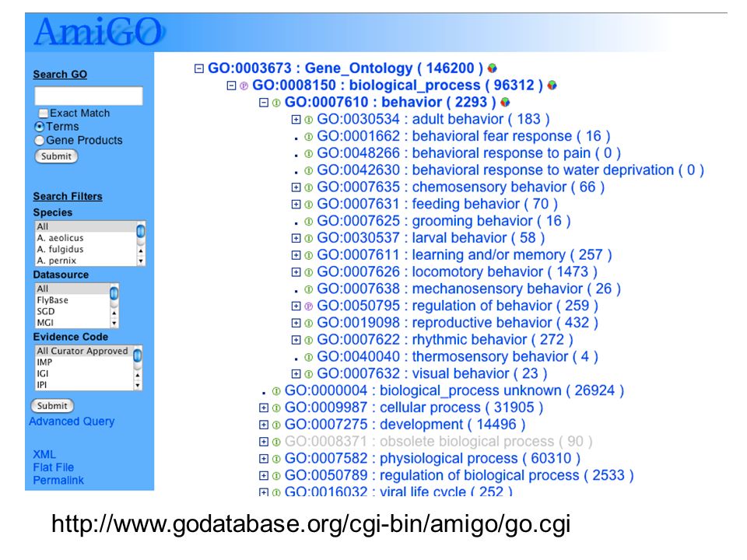Screen dimensions: 747x560
Task: Click the is-a icon beside learning and/or memory
Action: 309,255
